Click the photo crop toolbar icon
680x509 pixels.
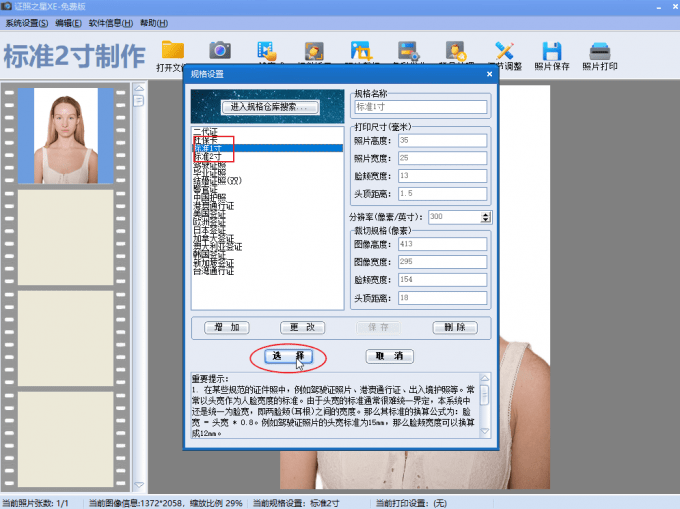pyautogui.click(x=361, y=51)
